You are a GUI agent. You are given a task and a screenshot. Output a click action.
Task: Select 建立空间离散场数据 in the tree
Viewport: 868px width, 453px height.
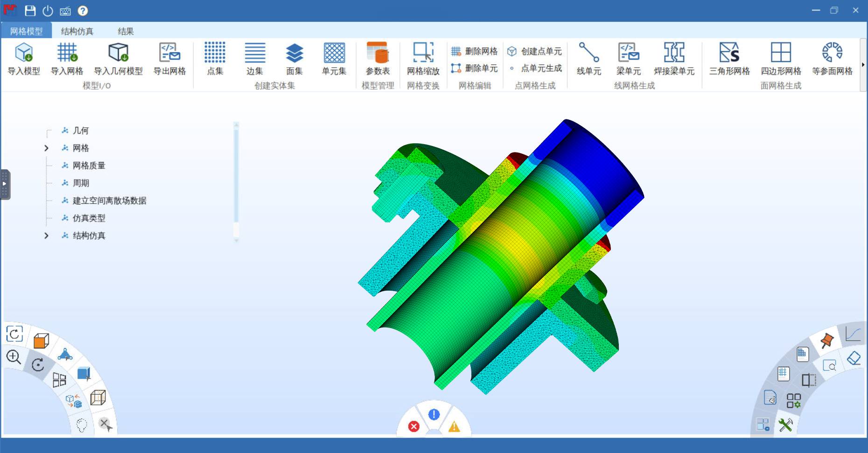(x=109, y=201)
